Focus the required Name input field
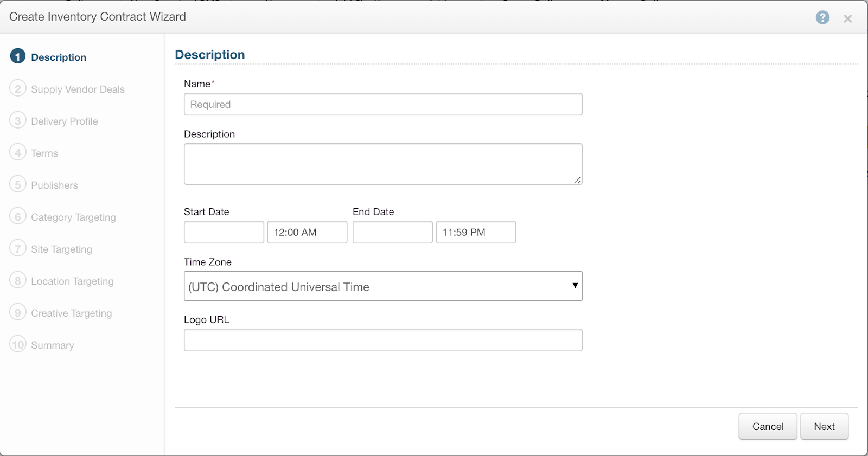 (382, 104)
